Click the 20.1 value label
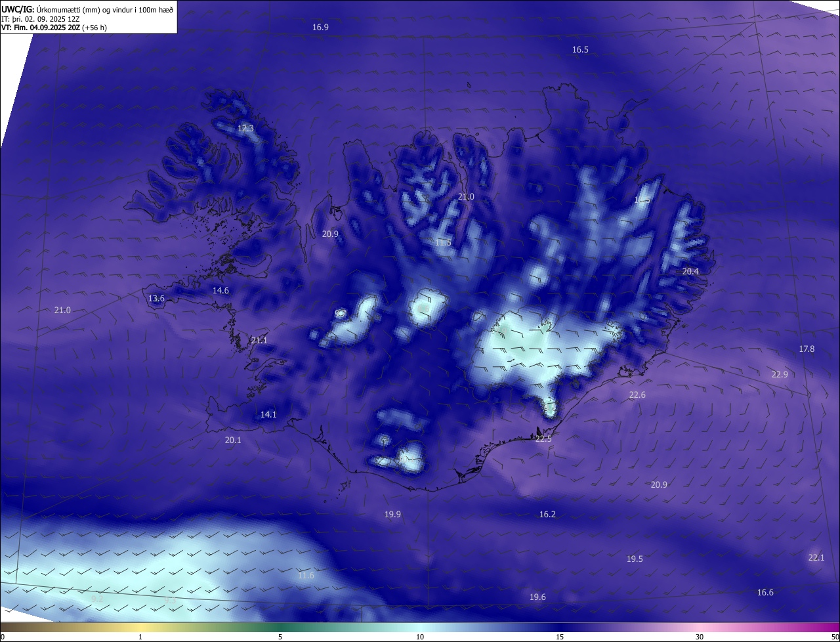 pos(233,440)
